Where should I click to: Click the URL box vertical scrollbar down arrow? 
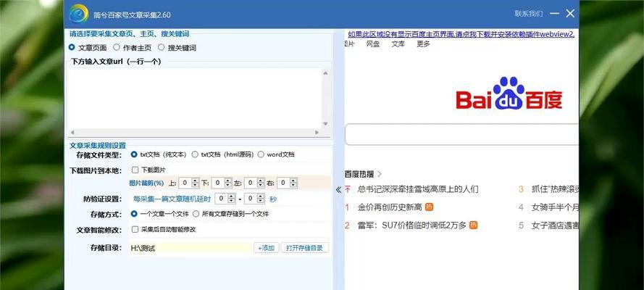325,124
